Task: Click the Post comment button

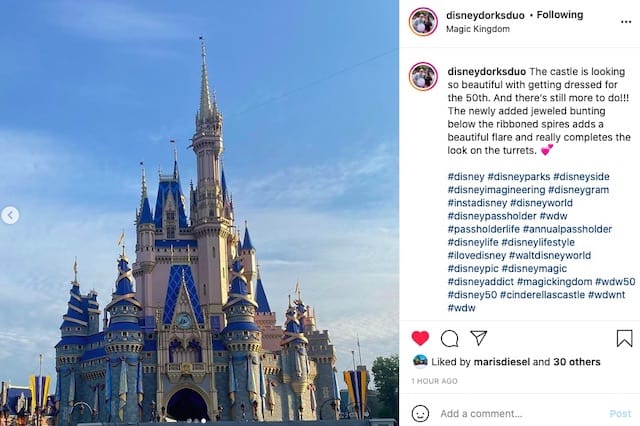Action: pos(620,413)
